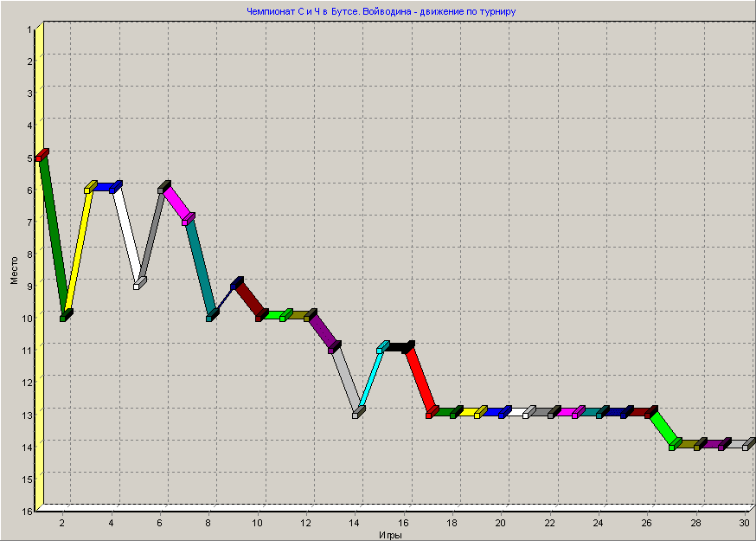The image size is (756, 541).
Task: Select the teal marker at game 24, place 13
Action: click(603, 412)
